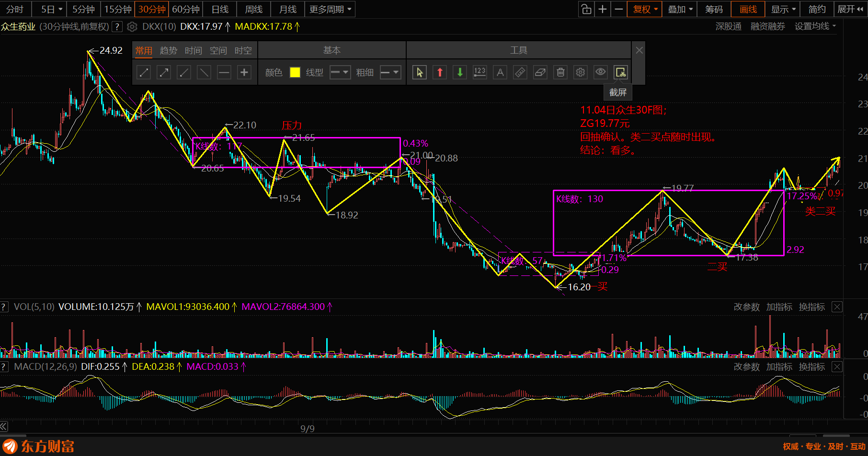Place a red up arrow marker
The height and width of the screenshot is (456, 868).
coord(440,72)
